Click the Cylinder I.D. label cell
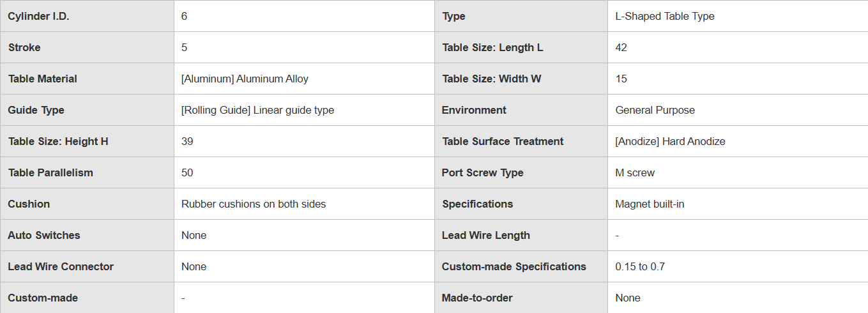 click(x=38, y=16)
